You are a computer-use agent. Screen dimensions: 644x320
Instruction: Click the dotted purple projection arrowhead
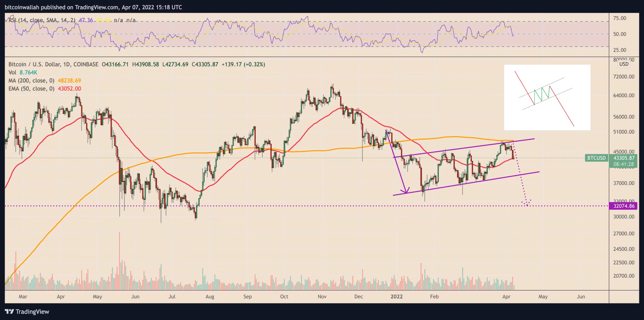pos(527,204)
